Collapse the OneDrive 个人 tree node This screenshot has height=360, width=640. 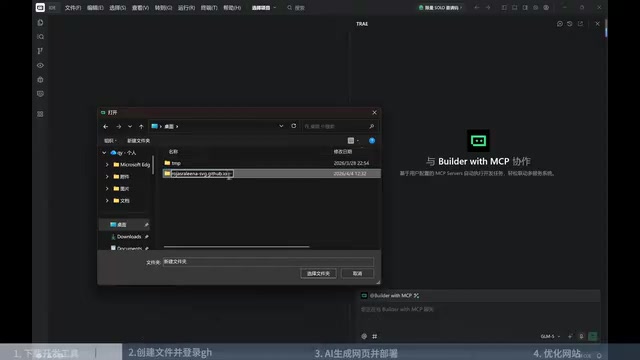point(104,153)
